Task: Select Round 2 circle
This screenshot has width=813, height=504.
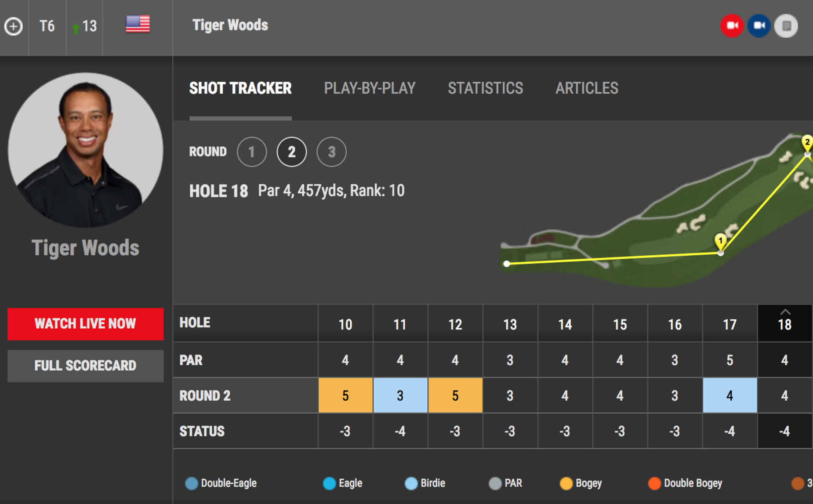Action: (292, 152)
